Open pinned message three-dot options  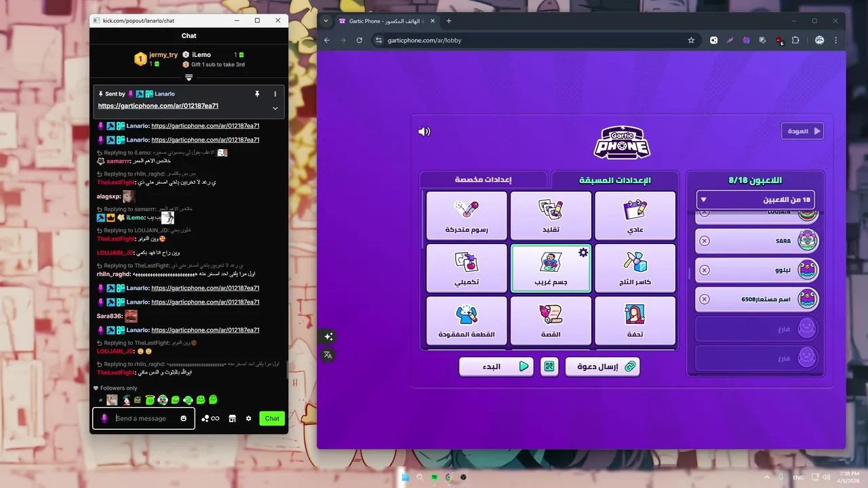275,94
